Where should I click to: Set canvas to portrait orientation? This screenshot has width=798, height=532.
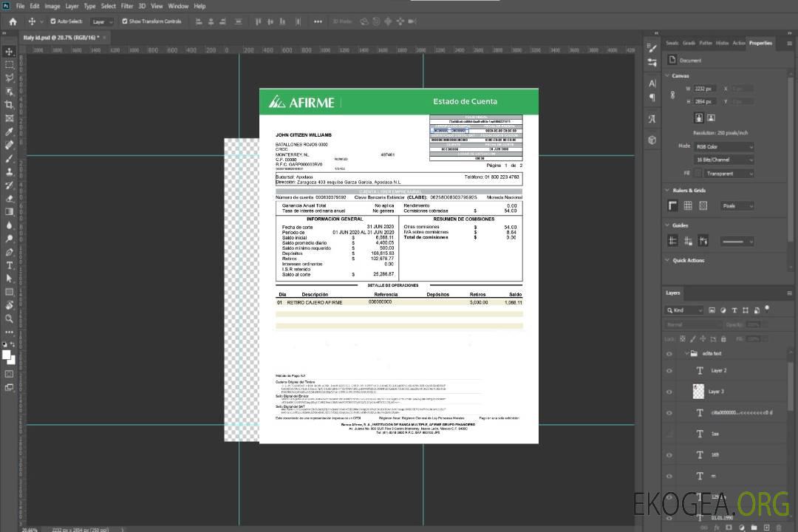(699, 118)
